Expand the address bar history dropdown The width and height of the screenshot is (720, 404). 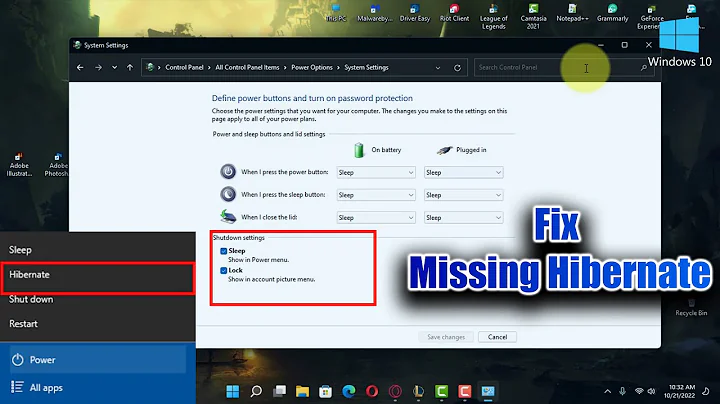click(438, 67)
